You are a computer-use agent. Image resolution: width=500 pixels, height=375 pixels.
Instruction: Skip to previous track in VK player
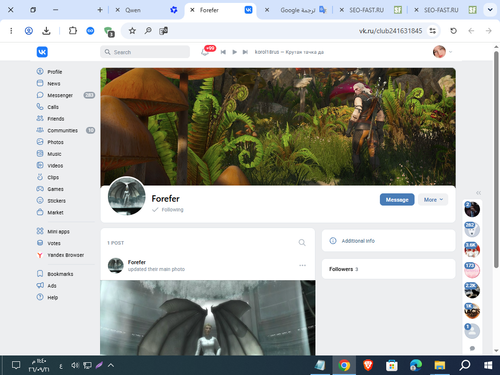click(x=223, y=52)
